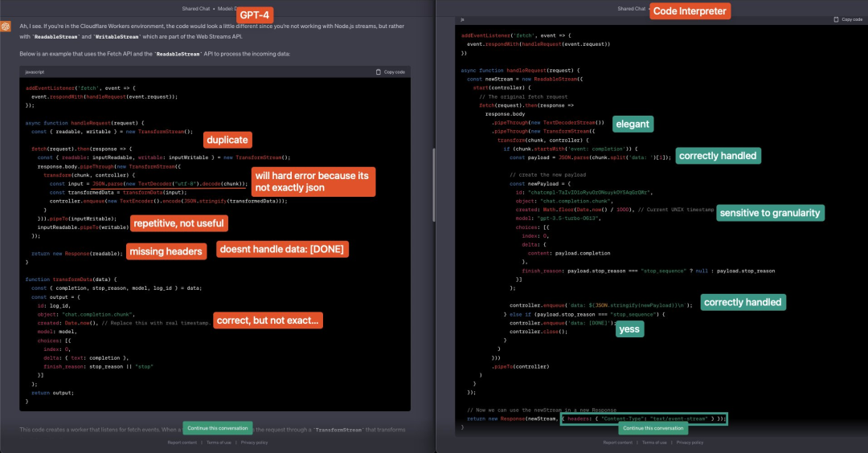868x453 pixels.
Task: Click the "doesnt handle data: [DONE]" annotation
Action: click(281, 250)
